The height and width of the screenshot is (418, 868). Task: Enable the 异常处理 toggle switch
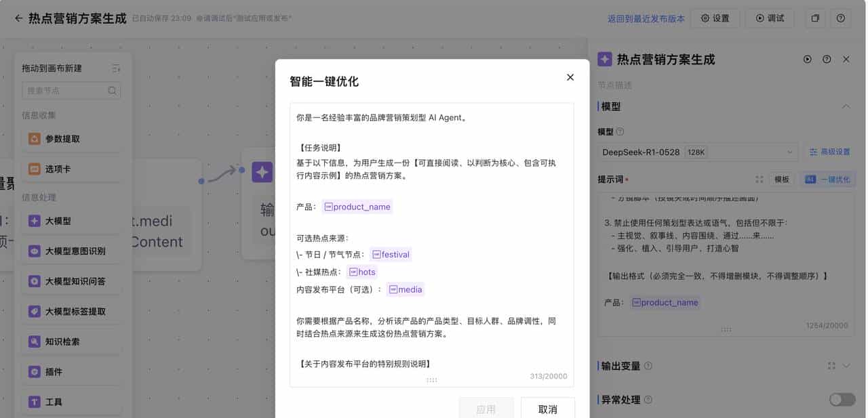(x=842, y=400)
